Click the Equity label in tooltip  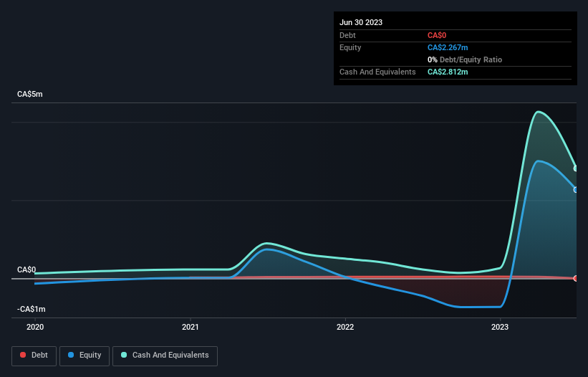(350, 47)
